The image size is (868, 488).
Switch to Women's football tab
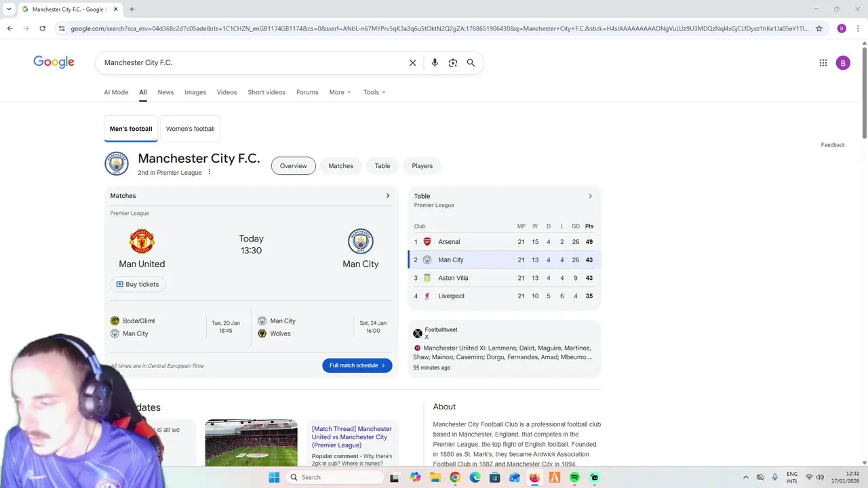[190, 129]
